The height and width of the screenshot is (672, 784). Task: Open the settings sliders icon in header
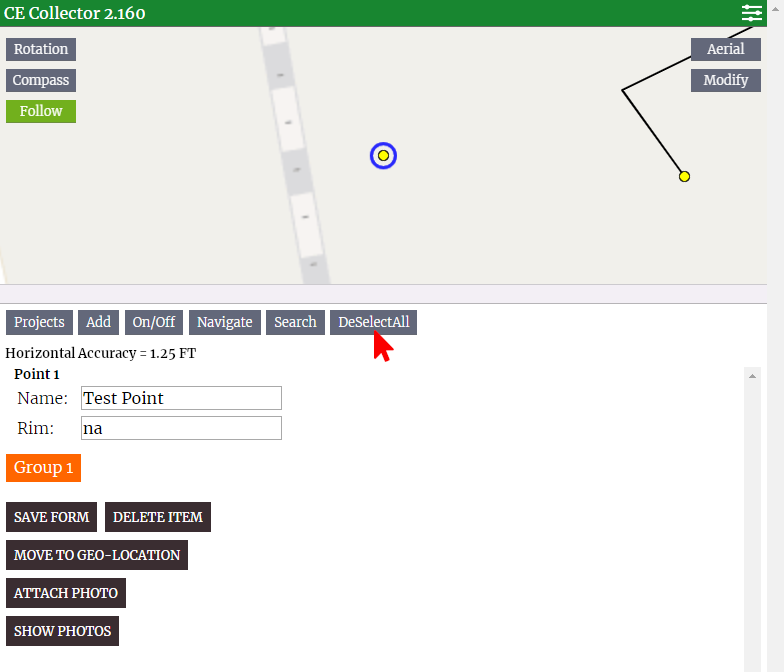[x=752, y=13]
